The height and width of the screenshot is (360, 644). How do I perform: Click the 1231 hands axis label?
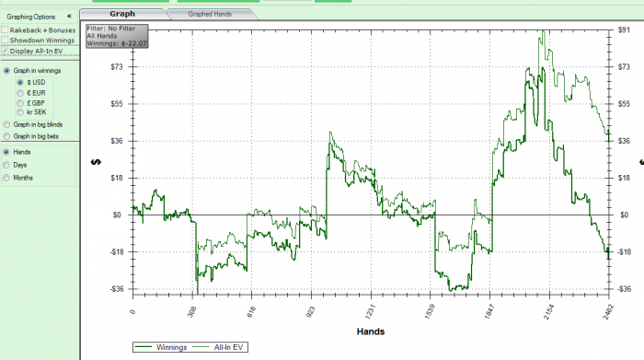[370, 311]
